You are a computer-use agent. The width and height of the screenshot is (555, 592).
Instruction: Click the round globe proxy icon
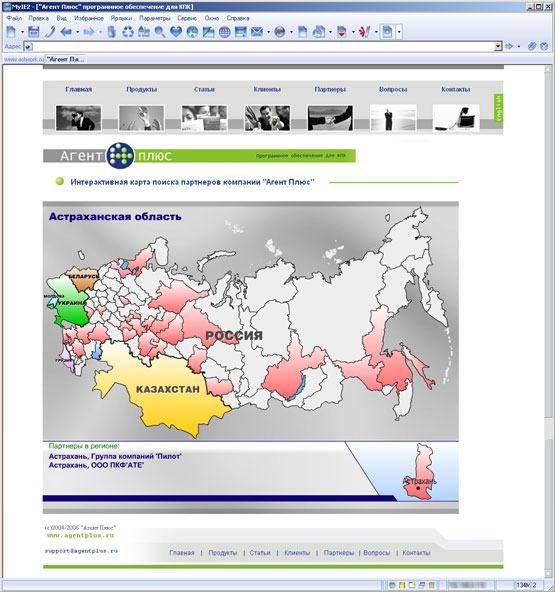(280, 32)
